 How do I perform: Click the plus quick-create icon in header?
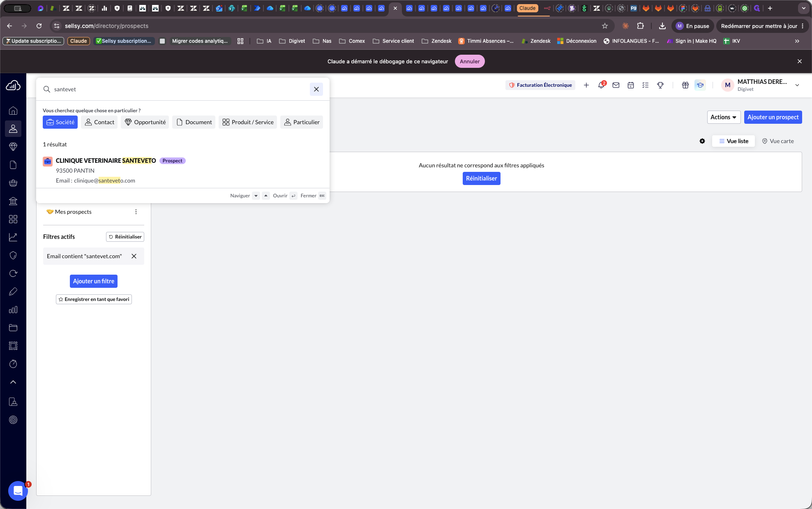tap(586, 85)
